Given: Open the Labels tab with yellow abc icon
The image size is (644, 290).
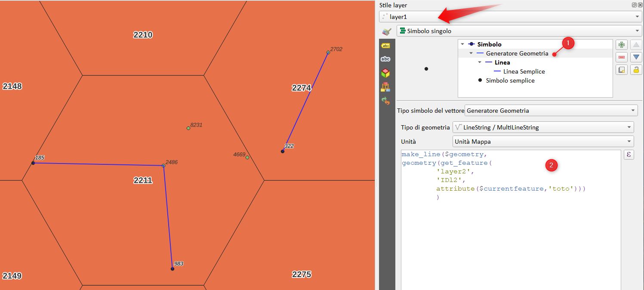Looking at the screenshot, I should [385, 46].
